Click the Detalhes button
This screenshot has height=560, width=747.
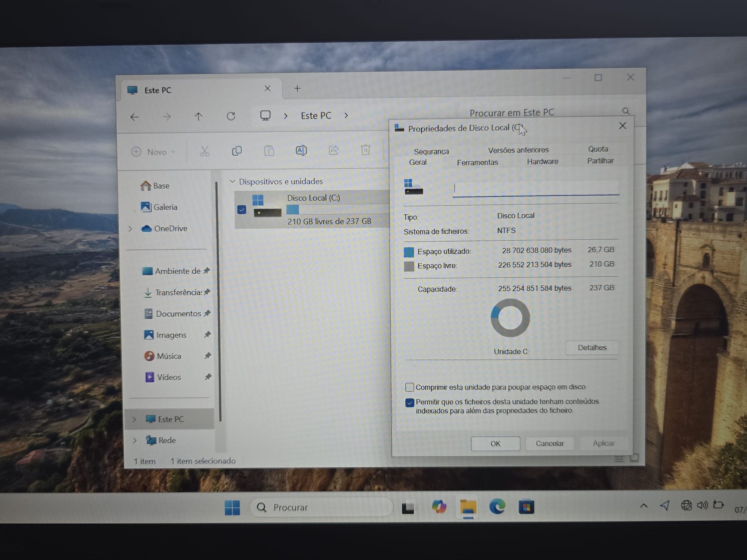592,348
